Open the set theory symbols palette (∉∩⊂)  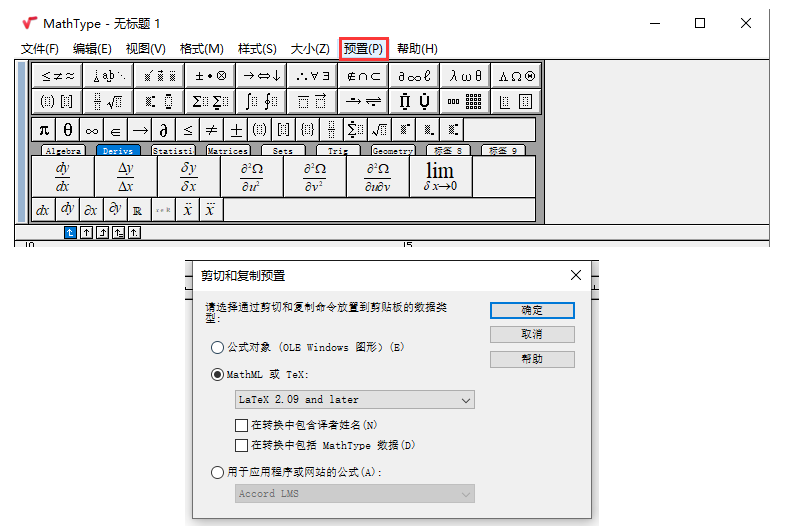click(x=363, y=76)
